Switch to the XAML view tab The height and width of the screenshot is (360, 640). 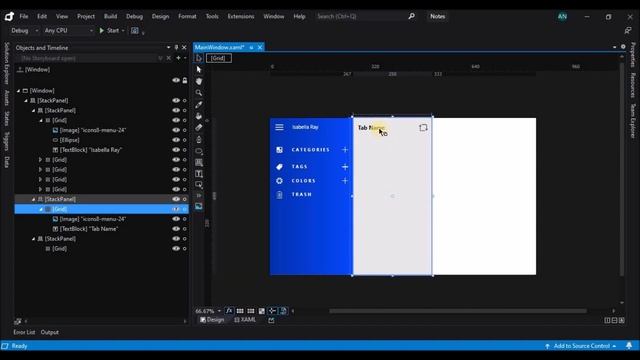245,320
